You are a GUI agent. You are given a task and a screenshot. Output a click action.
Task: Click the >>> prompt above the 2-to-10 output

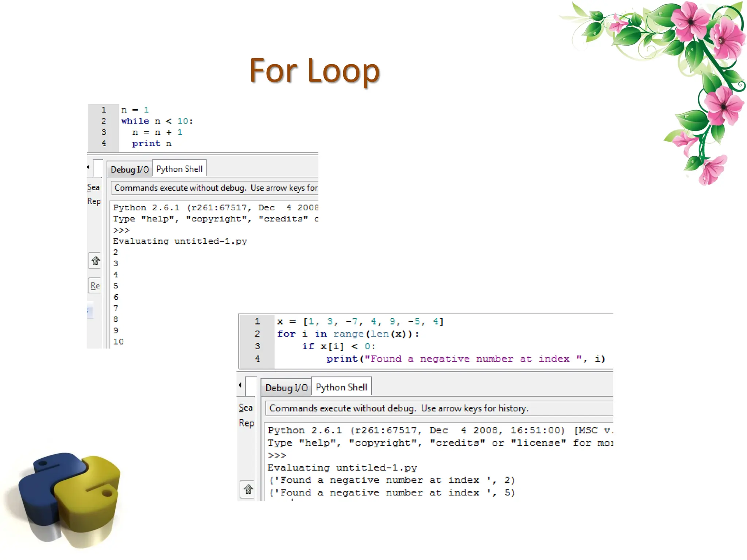point(121,230)
